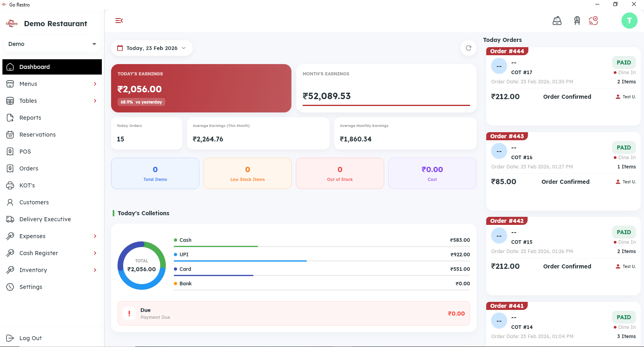Click the Low Stock Items card

click(248, 173)
